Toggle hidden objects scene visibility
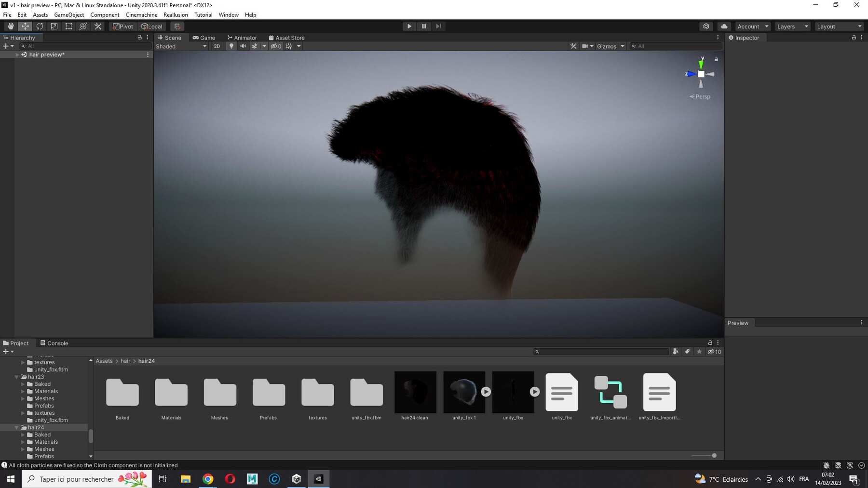The image size is (868, 488). 276,46
